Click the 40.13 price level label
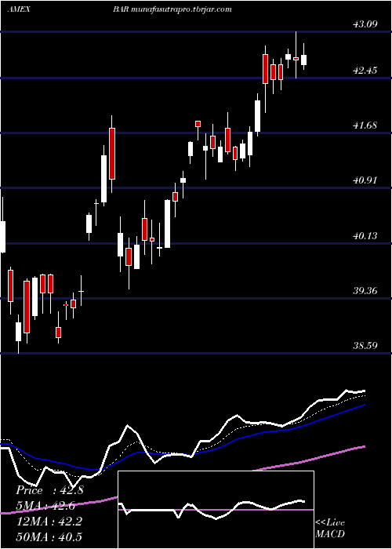The image size is (392, 549). [x=365, y=236]
